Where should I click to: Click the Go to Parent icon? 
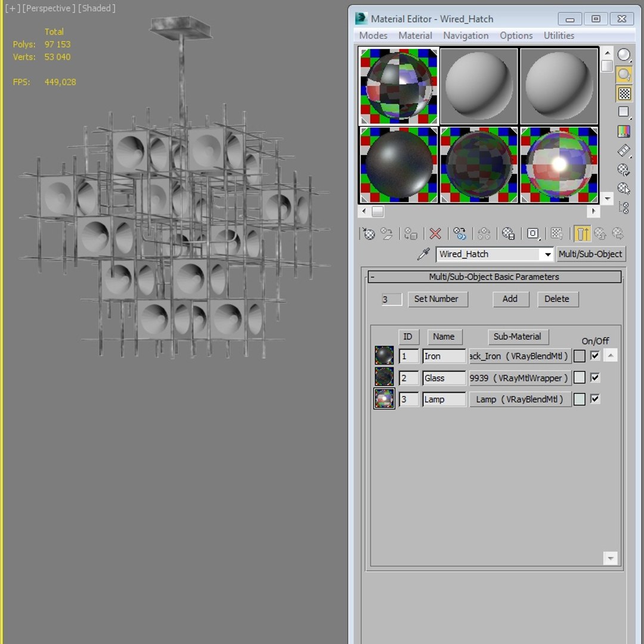tap(600, 234)
